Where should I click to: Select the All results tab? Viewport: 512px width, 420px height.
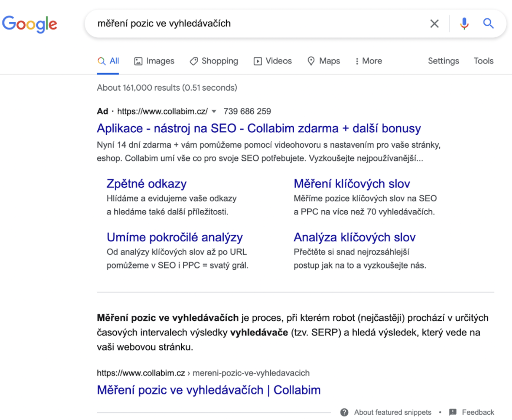coord(108,61)
